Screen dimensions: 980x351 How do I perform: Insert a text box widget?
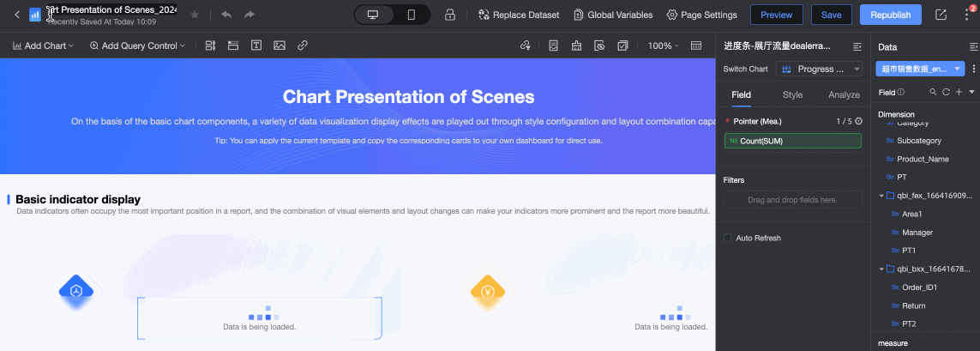pos(256,45)
